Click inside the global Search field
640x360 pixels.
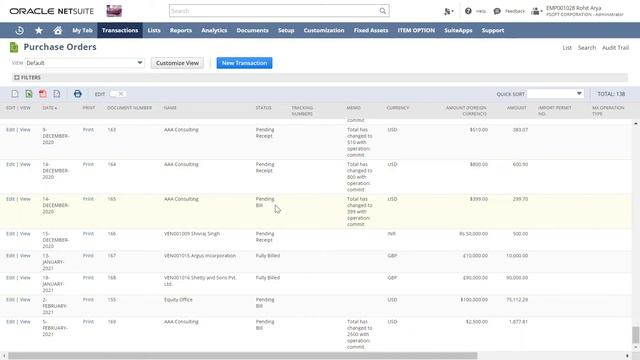274,11
